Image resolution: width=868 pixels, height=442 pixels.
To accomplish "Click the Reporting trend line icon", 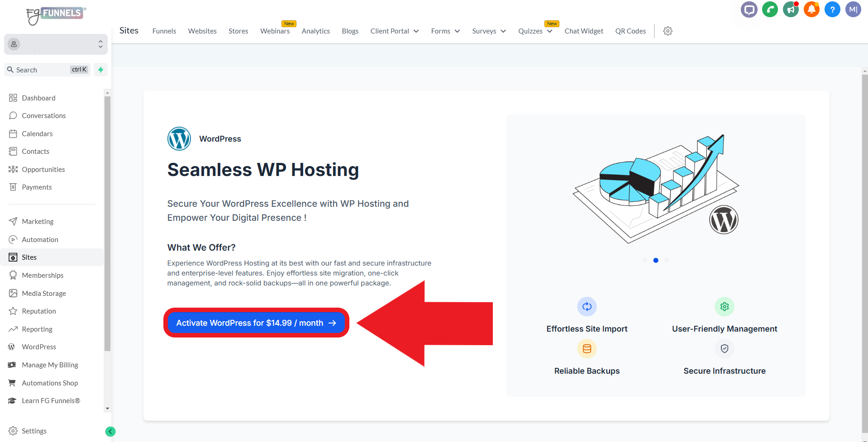I will click(13, 329).
